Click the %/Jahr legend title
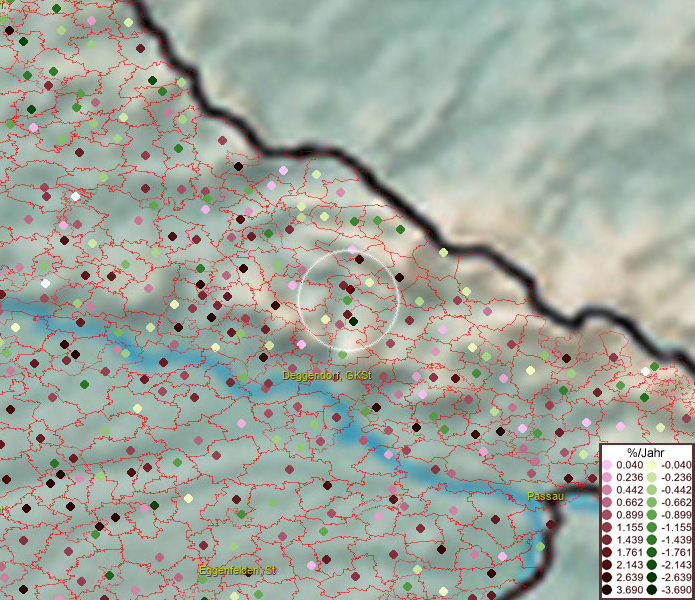Viewport: 695px width, 600px height. click(x=645, y=452)
